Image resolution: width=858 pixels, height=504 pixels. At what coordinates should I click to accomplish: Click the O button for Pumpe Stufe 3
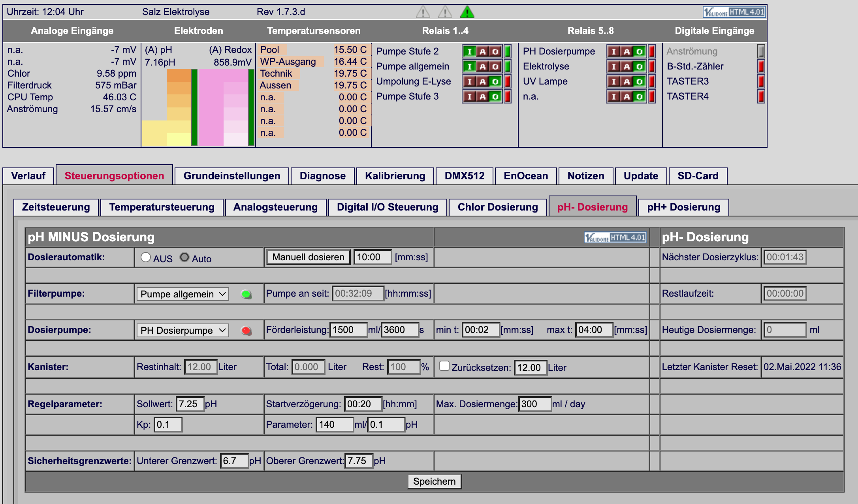click(x=495, y=96)
